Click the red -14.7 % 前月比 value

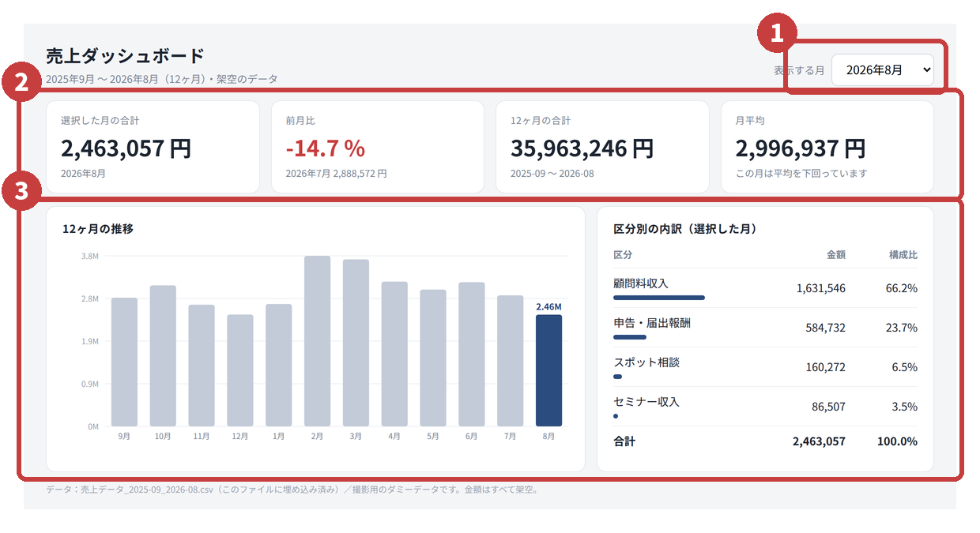click(x=325, y=148)
